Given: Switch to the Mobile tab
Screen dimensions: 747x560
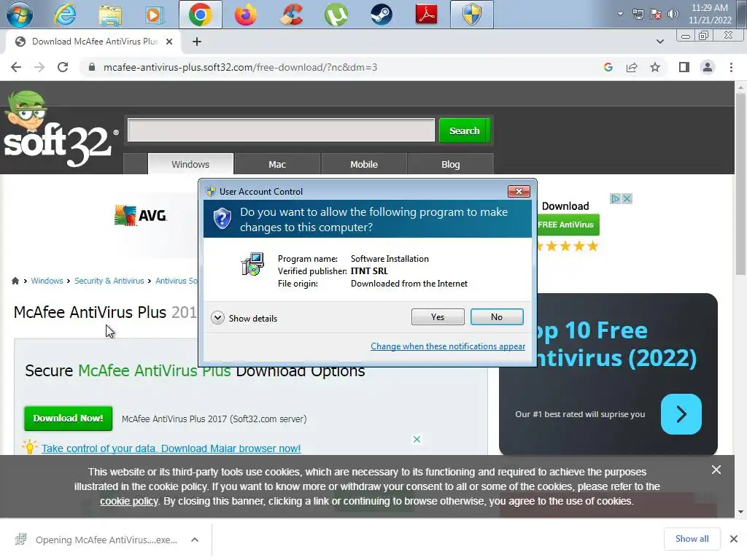Looking at the screenshot, I should click(364, 164).
